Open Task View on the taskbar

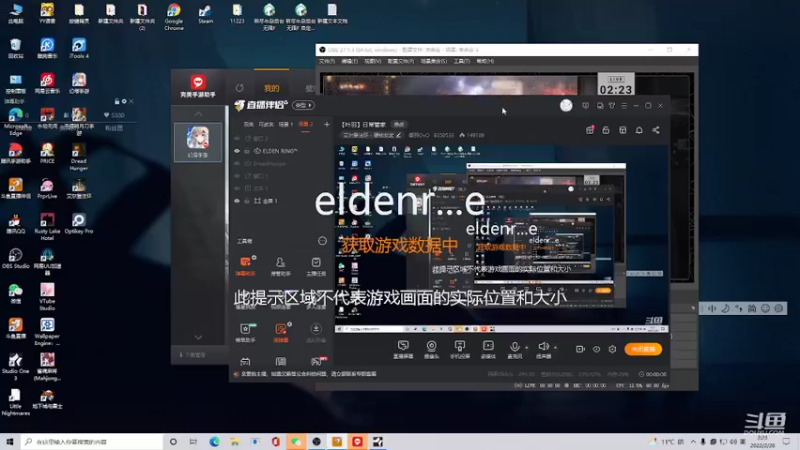click(193, 442)
